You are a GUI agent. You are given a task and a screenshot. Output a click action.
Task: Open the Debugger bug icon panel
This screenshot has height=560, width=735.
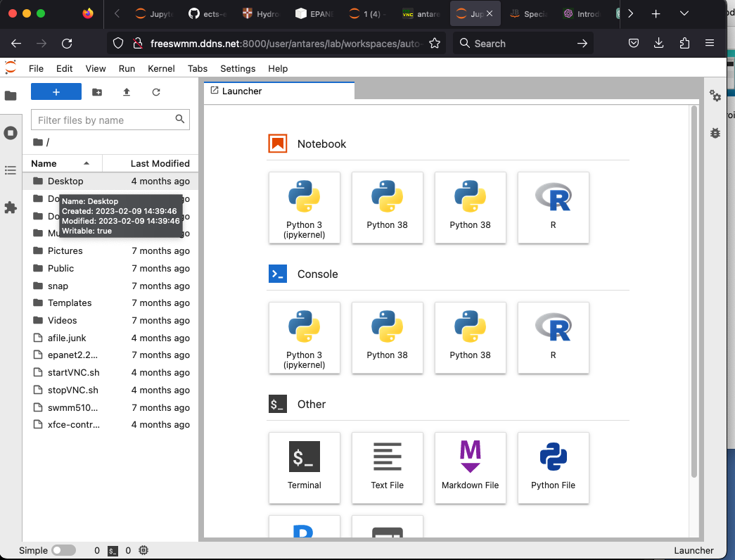[715, 133]
